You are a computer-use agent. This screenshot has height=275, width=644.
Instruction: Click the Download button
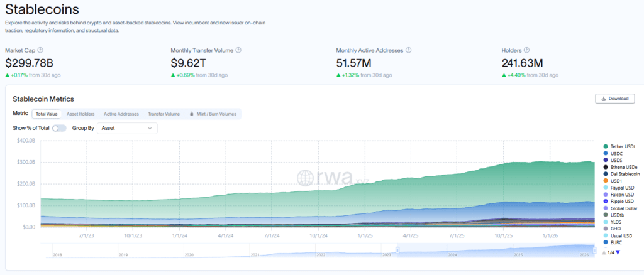[614, 99]
